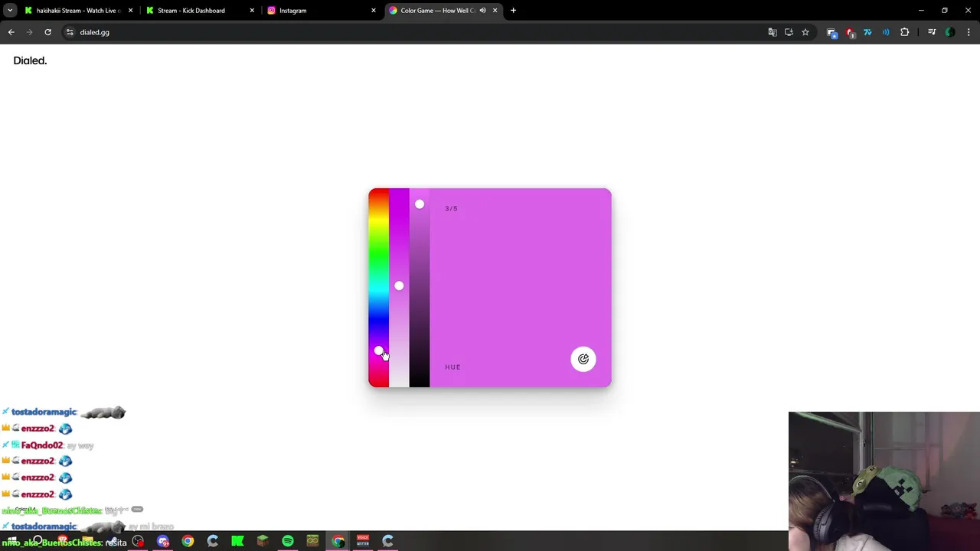
Task: Click the 3/5 round counter
Action: (x=451, y=208)
